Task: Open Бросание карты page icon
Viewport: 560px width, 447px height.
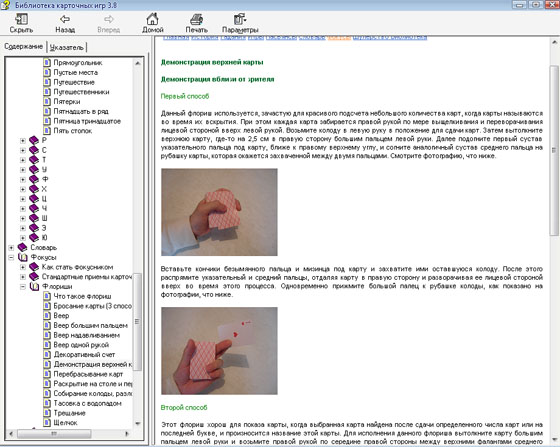Action: coord(47,306)
